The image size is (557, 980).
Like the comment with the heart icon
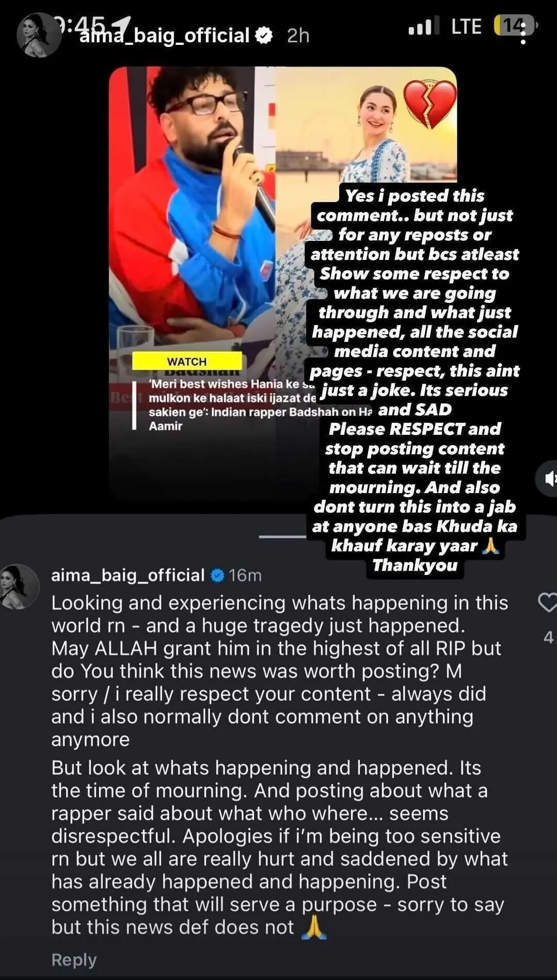click(547, 602)
